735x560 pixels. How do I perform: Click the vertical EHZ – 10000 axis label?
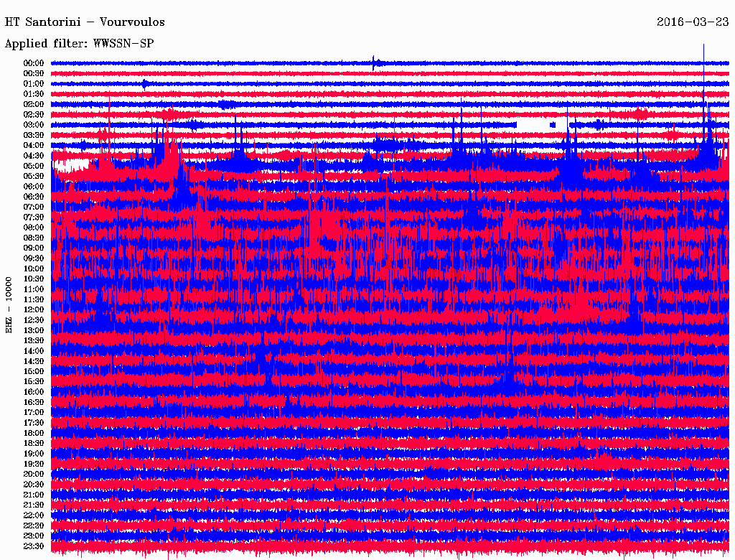pyautogui.click(x=9, y=305)
